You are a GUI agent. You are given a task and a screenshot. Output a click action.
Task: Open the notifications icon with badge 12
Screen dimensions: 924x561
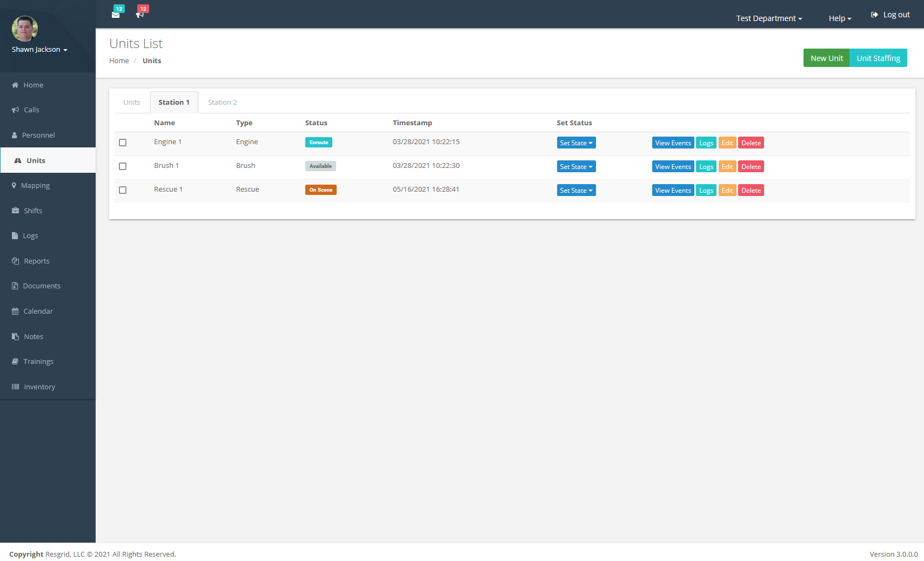pos(140,15)
